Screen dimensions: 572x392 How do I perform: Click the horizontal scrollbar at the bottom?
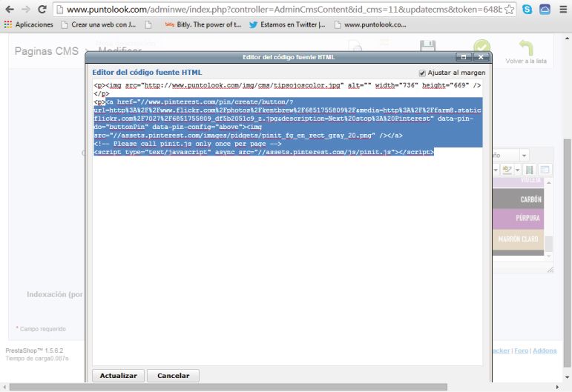coord(229,387)
